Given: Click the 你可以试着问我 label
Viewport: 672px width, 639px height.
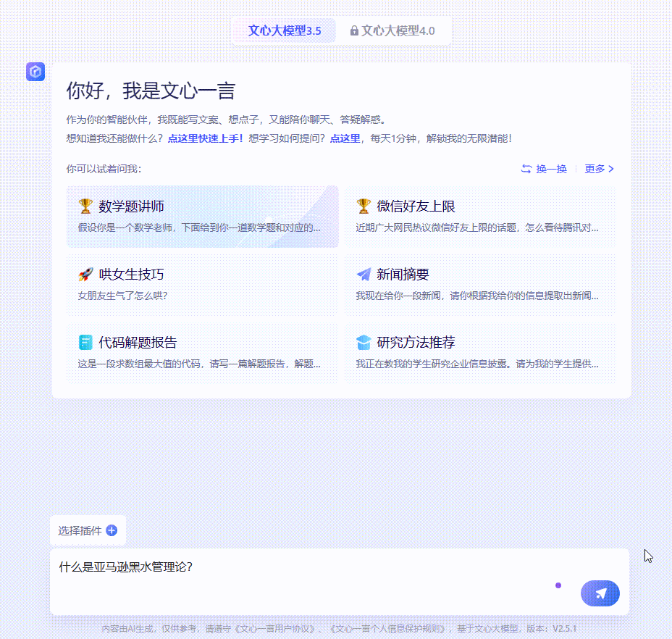Looking at the screenshot, I should coord(104,169).
